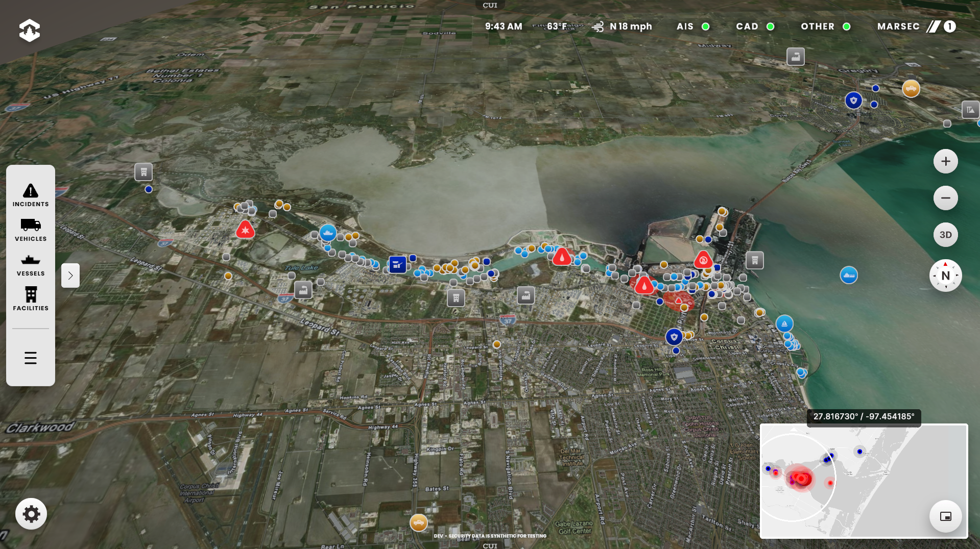Select the red explosion incident marker
980x549 pixels.
[245, 230]
